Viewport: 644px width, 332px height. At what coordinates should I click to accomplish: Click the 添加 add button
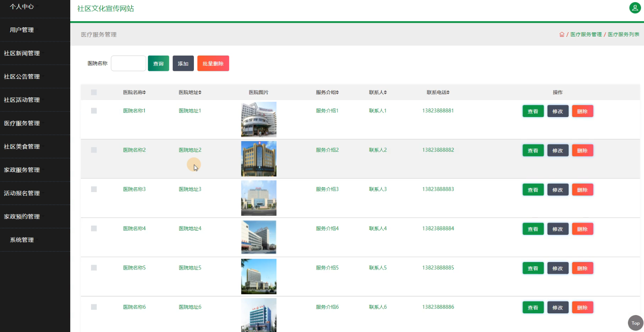[x=183, y=64]
